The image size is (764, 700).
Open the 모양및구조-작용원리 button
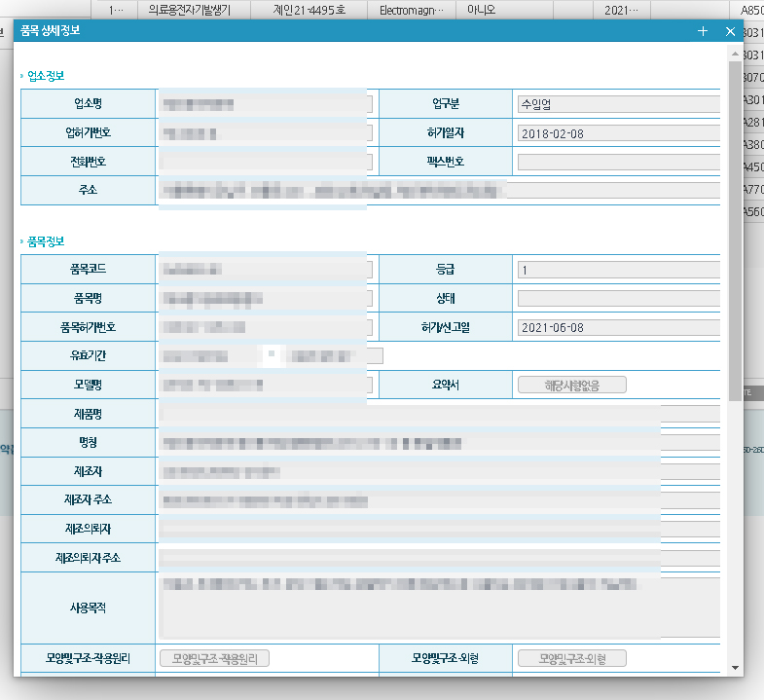tap(214, 658)
